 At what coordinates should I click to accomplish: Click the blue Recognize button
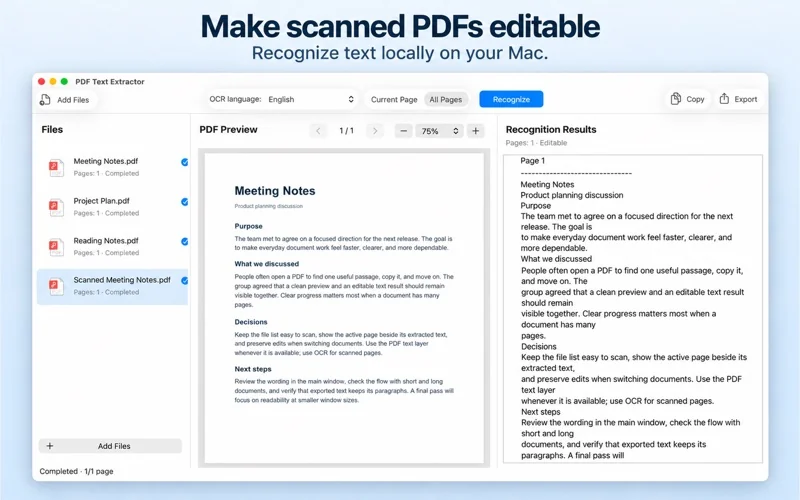(511, 99)
